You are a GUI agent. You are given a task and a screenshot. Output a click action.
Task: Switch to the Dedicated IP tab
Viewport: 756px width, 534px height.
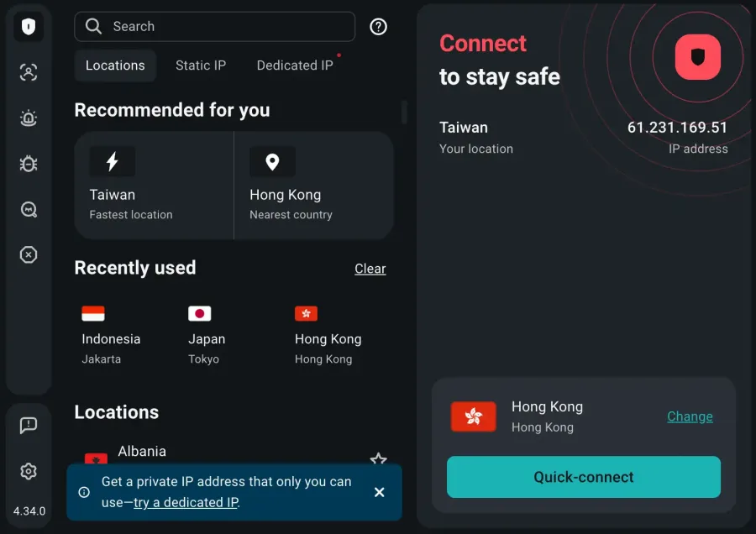click(x=295, y=65)
